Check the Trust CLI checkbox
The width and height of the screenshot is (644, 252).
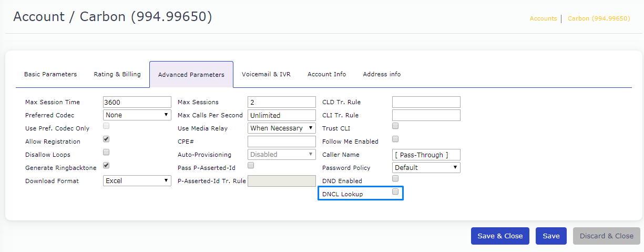(x=395, y=126)
